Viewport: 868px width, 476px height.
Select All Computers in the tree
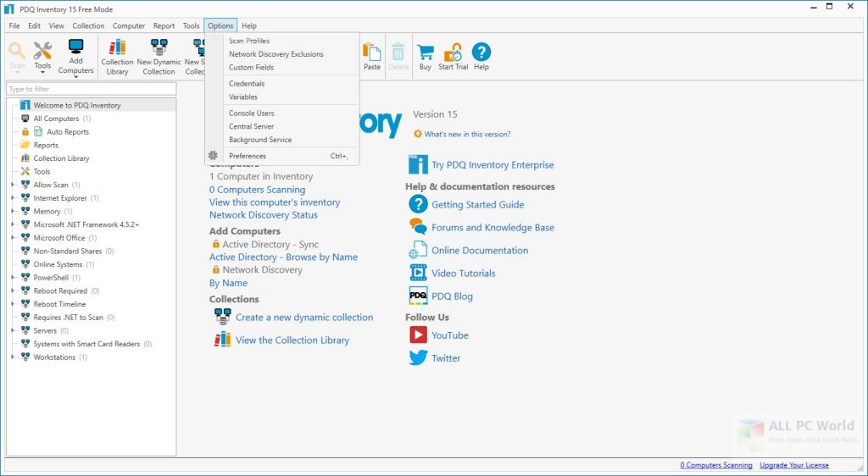(x=56, y=119)
